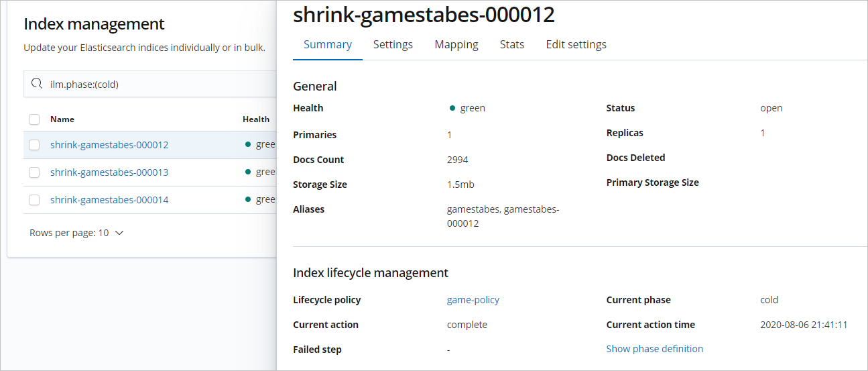Sort indices by the Name column
This screenshot has width=868, height=371.
tap(62, 119)
